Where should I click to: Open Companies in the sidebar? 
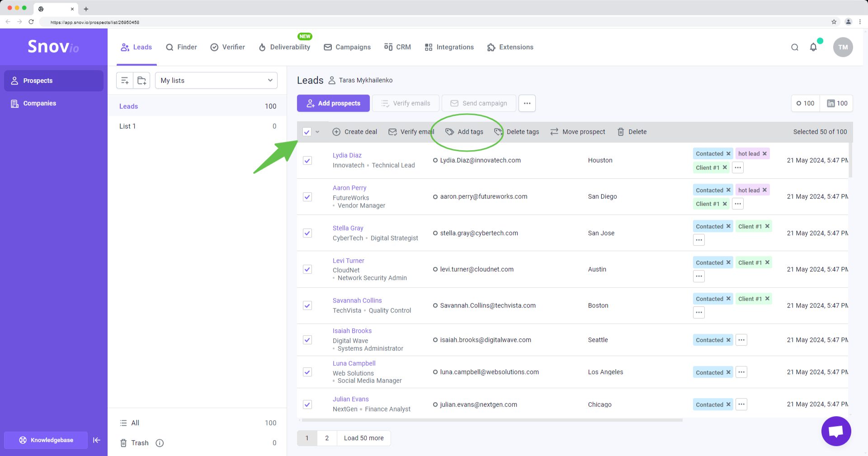[x=40, y=103]
